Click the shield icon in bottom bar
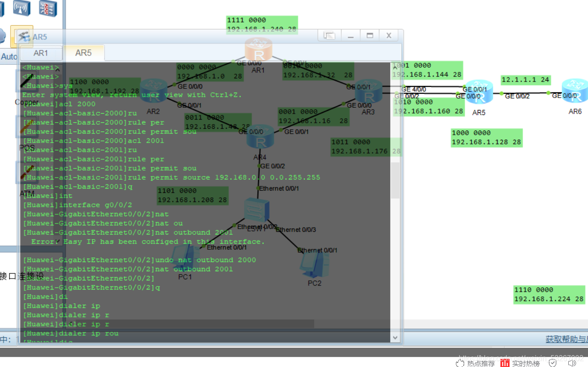The image size is (588, 367). pos(553,363)
